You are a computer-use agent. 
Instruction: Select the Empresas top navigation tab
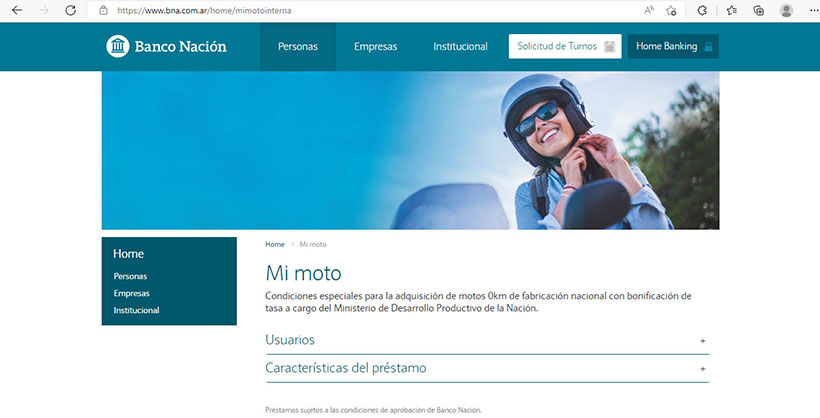375,47
